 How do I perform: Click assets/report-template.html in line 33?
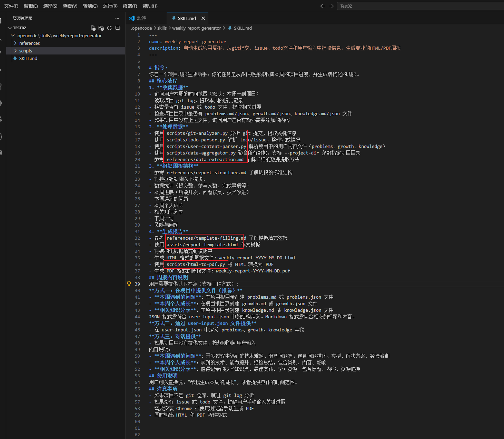pyautogui.click(x=202, y=245)
